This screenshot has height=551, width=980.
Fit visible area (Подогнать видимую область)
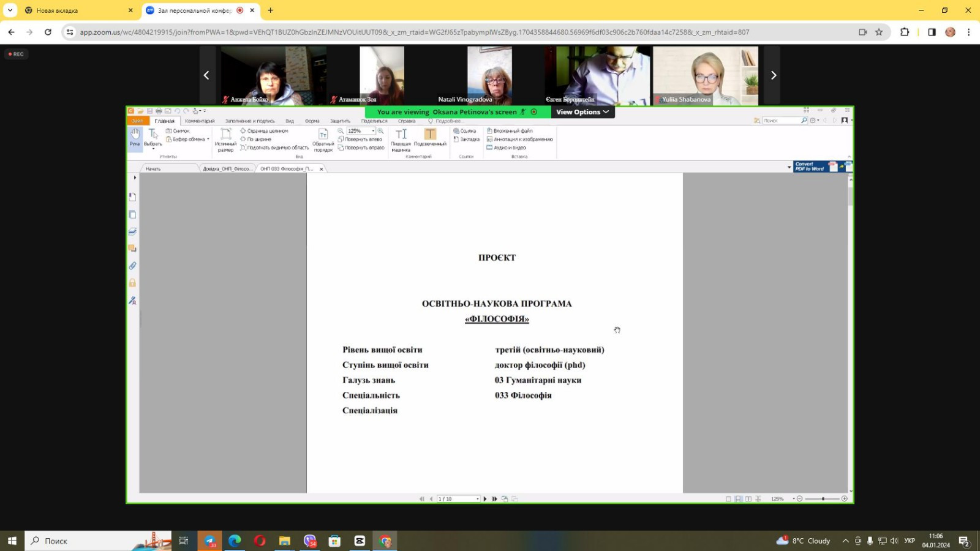(274, 148)
